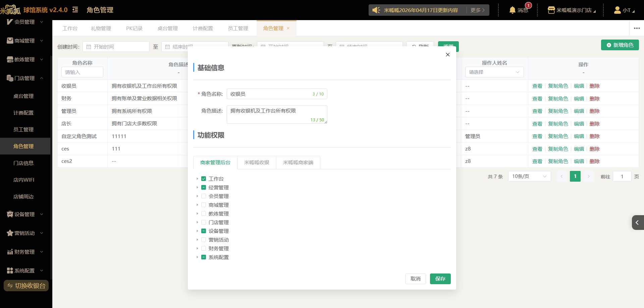This screenshot has width=644, height=308.
Task: Click the 切换收银台 button
Action: (x=26, y=286)
